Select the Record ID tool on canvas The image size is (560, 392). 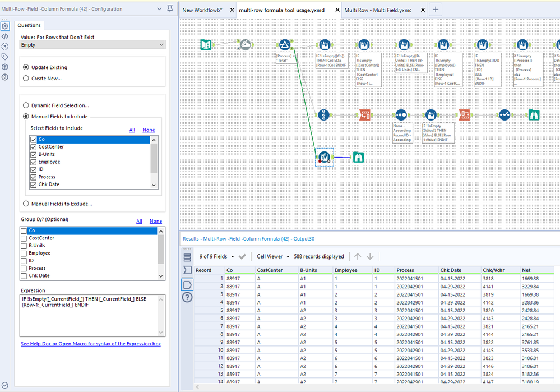point(324,115)
